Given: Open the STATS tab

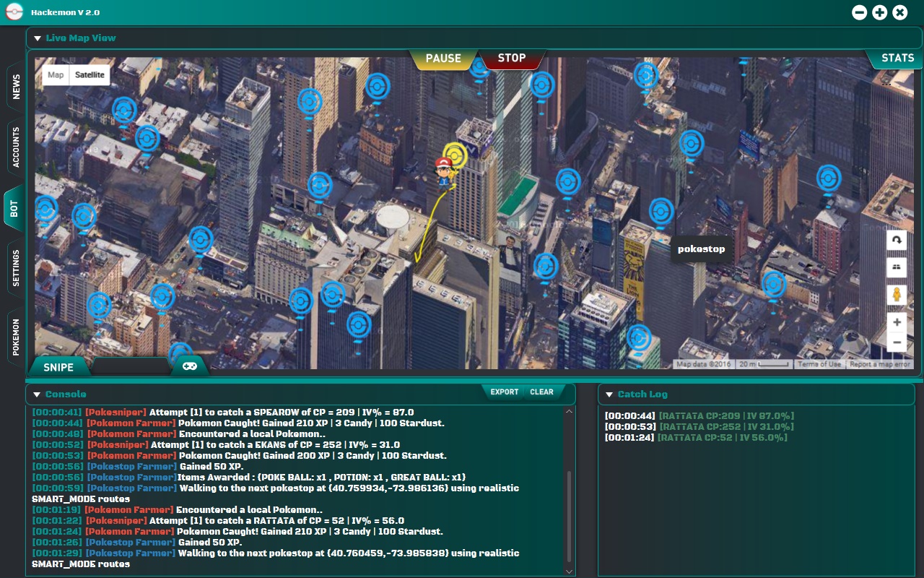Looking at the screenshot, I should click(x=897, y=58).
